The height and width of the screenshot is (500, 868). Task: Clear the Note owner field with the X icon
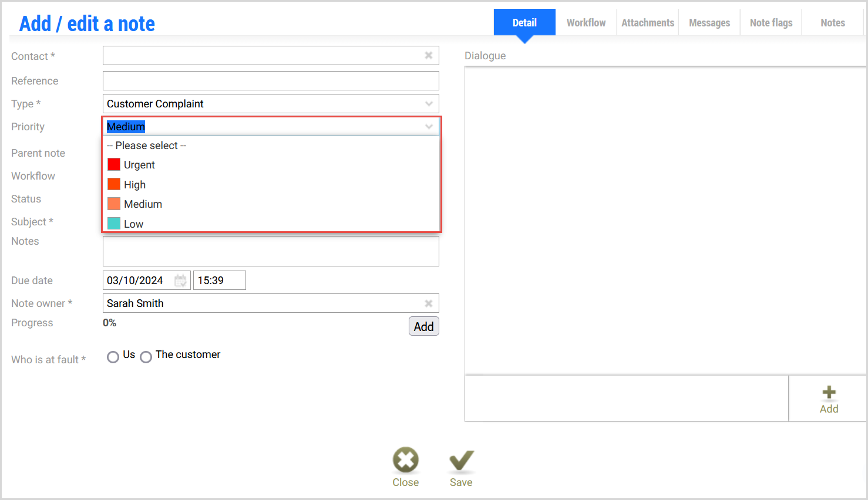pyautogui.click(x=429, y=303)
